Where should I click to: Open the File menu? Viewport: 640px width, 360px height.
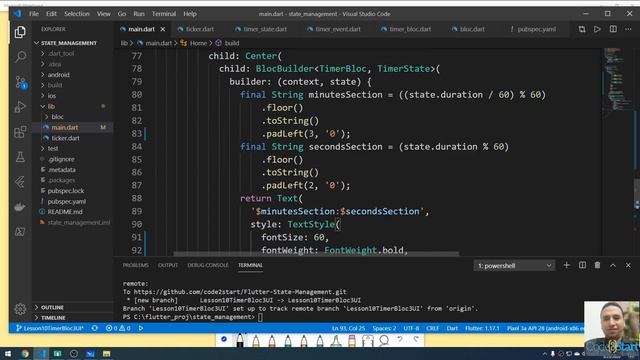click(33, 14)
